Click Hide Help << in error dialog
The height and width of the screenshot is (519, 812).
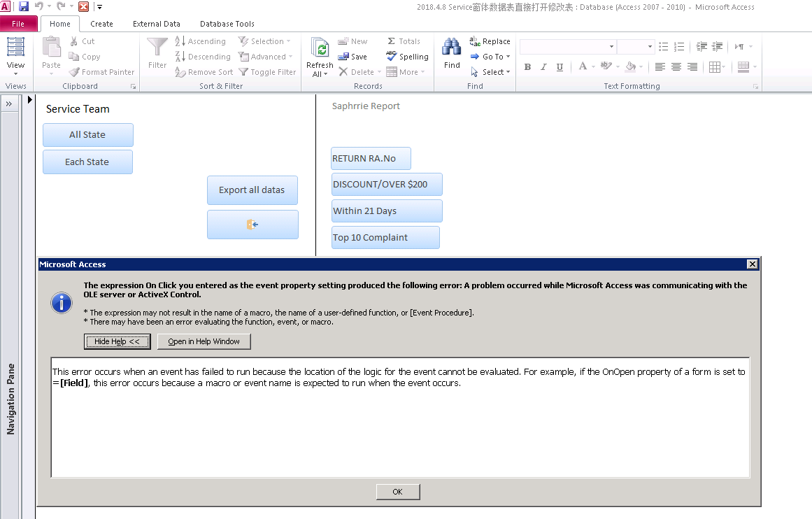tap(117, 341)
